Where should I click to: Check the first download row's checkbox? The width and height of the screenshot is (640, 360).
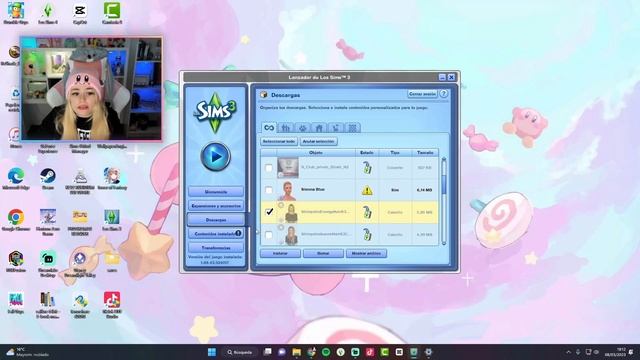269,168
